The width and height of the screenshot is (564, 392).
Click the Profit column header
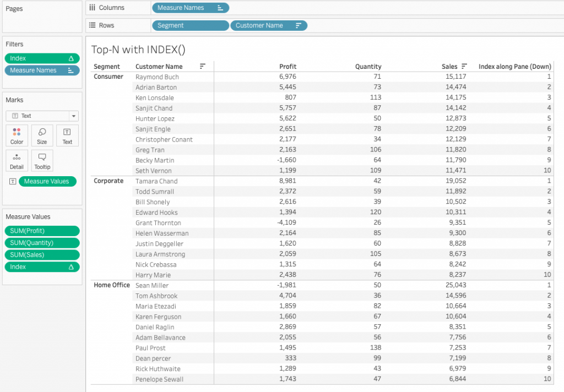point(288,67)
